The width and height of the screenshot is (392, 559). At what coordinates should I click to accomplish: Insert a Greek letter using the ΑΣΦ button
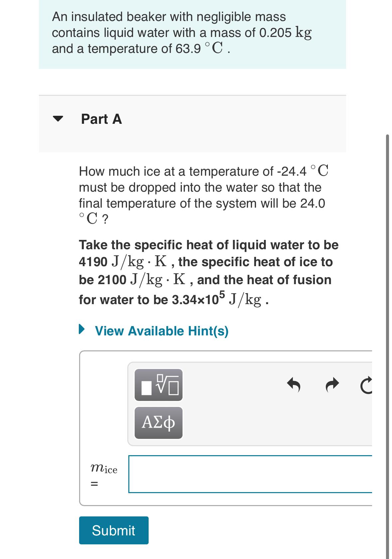[158, 424]
